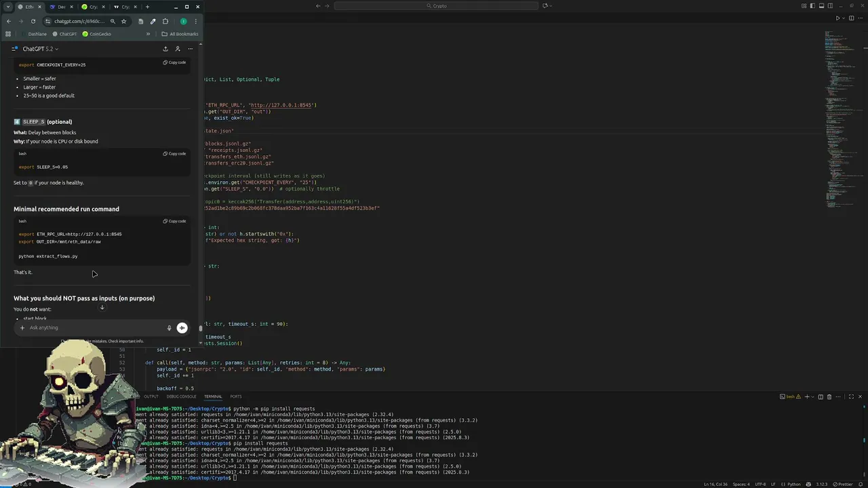Open ChatGPT 5.2 model selector dropdown

click(41, 49)
